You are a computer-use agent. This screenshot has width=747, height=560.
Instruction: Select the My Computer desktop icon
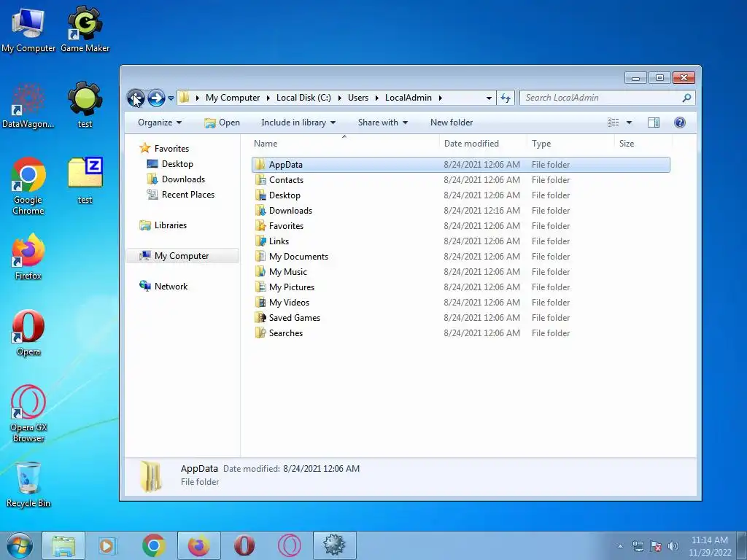(x=28, y=29)
